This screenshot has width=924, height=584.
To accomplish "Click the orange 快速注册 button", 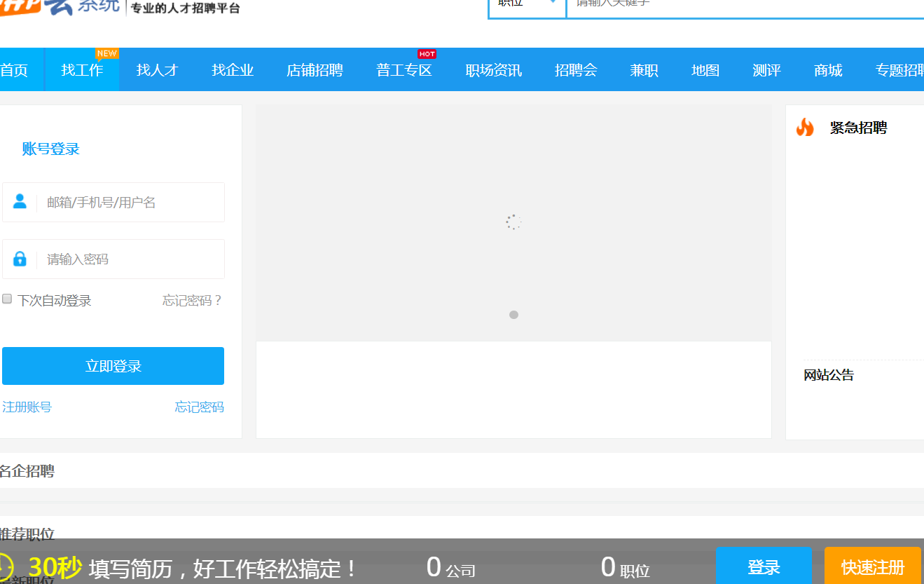I will [872, 566].
